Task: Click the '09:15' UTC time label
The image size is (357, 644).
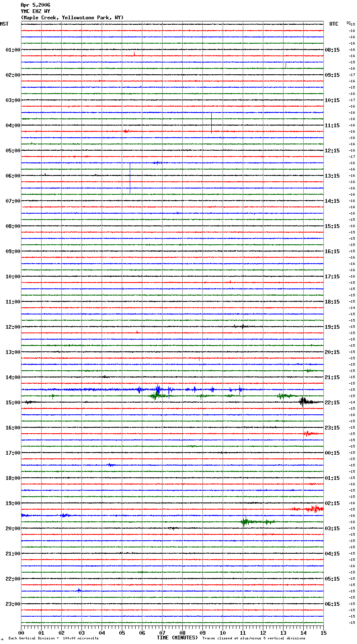Action: (x=332, y=75)
